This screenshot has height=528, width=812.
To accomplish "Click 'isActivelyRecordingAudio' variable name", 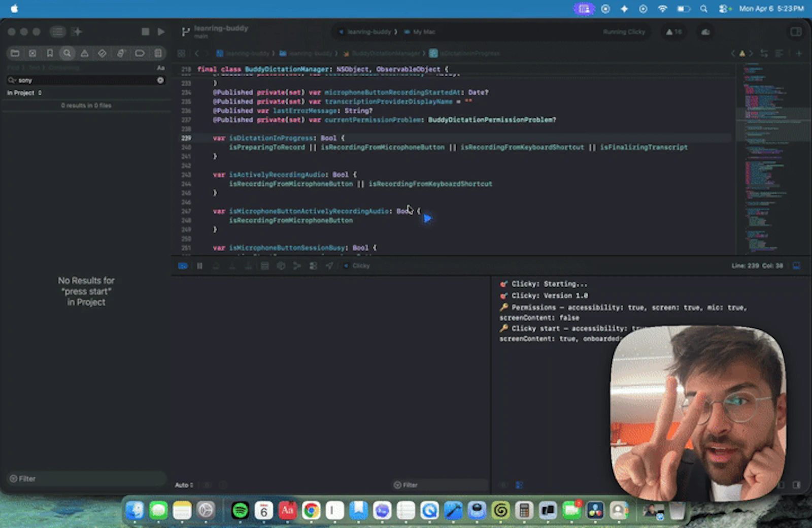I will pyautogui.click(x=277, y=175).
